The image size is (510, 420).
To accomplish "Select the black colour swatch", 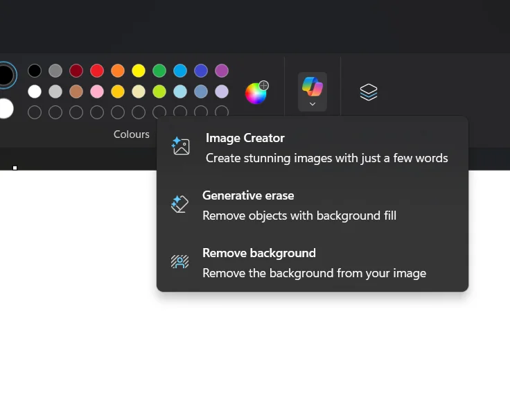I will (x=35, y=71).
